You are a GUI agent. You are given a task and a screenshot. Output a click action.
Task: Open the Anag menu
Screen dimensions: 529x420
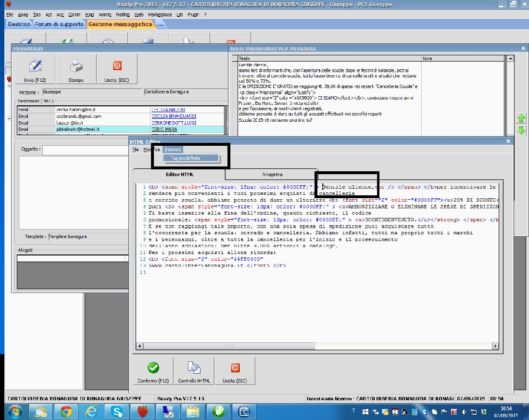23,15
